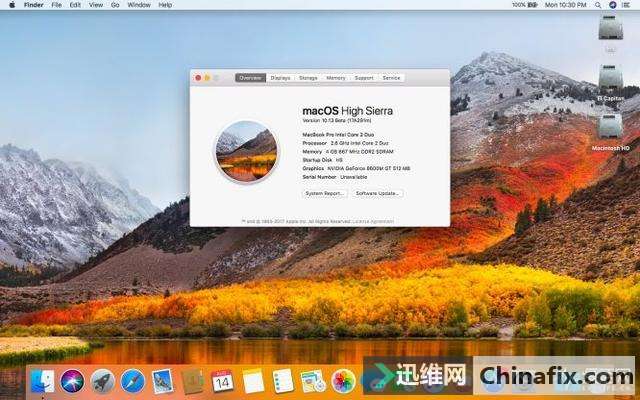This screenshot has height=400, width=640.
Task: Switch to the Storage tab
Action: tap(308, 78)
